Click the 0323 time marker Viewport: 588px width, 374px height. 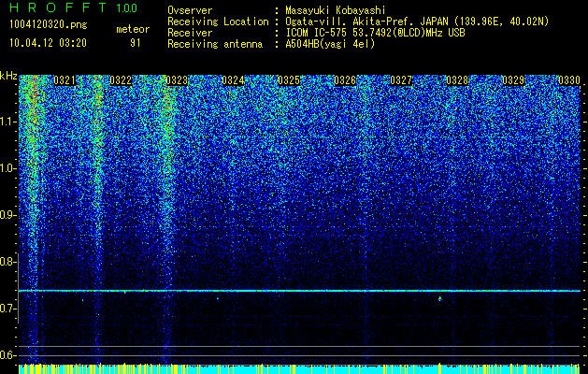(x=177, y=80)
